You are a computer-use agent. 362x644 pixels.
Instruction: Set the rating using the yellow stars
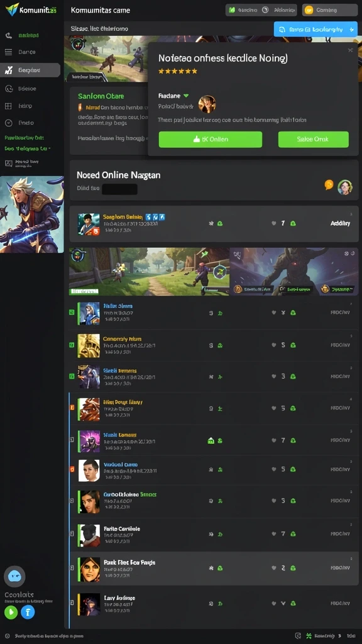tap(178, 71)
